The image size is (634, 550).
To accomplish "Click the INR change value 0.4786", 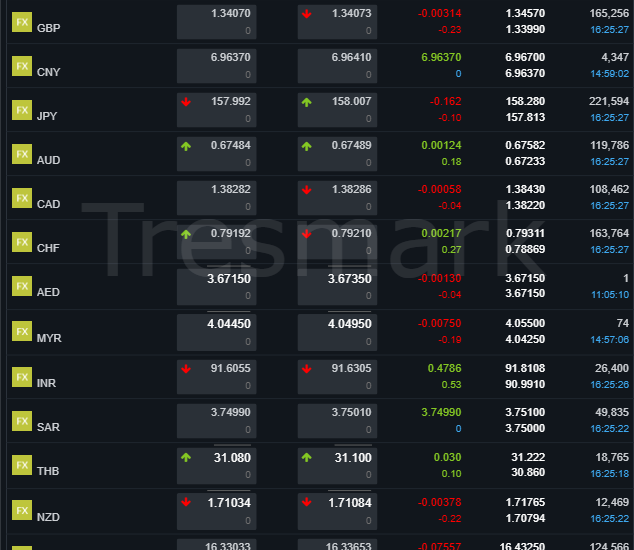I will pyautogui.click(x=444, y=368).
